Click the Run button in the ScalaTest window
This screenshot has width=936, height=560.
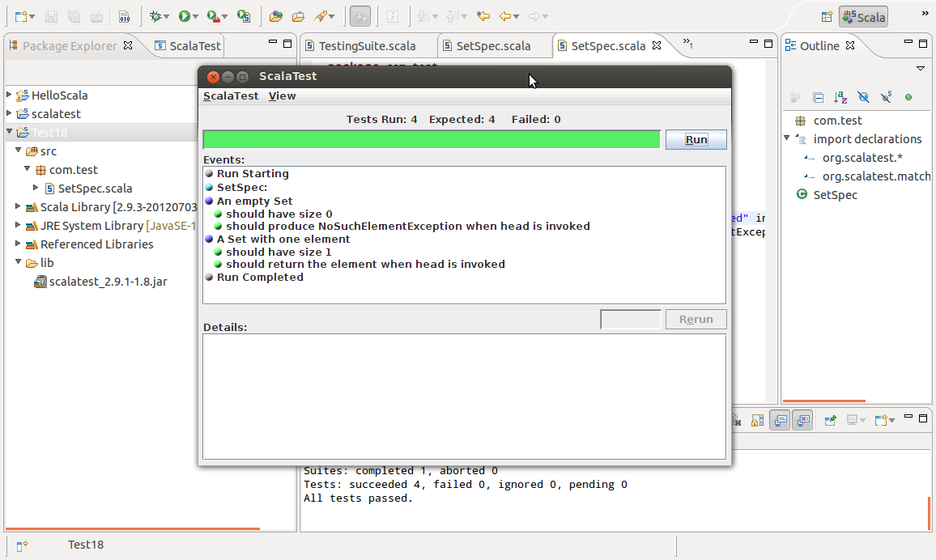tap(696, 139)
